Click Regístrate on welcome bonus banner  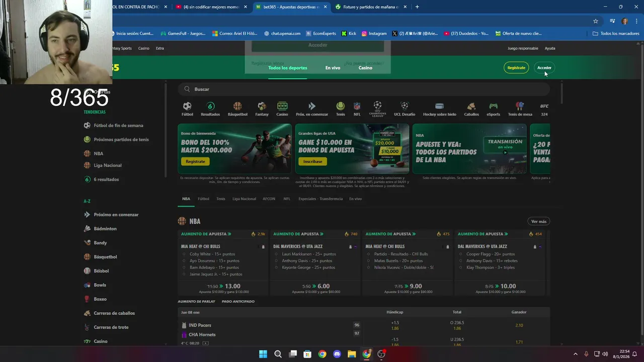point(195,161)
